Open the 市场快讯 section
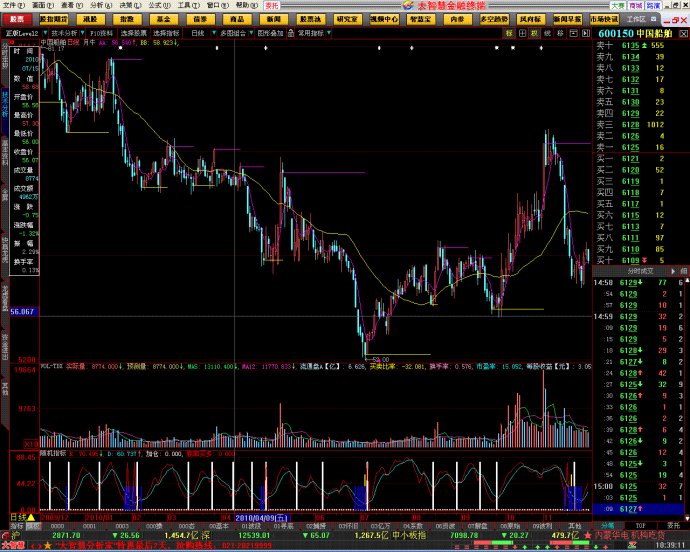Image resolution: width=690 pixels, height=552 pixels. (x=604, y=19)
